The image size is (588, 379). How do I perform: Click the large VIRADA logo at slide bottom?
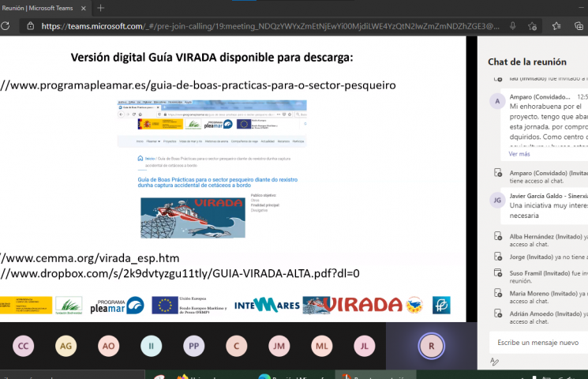tap(361, 305)
